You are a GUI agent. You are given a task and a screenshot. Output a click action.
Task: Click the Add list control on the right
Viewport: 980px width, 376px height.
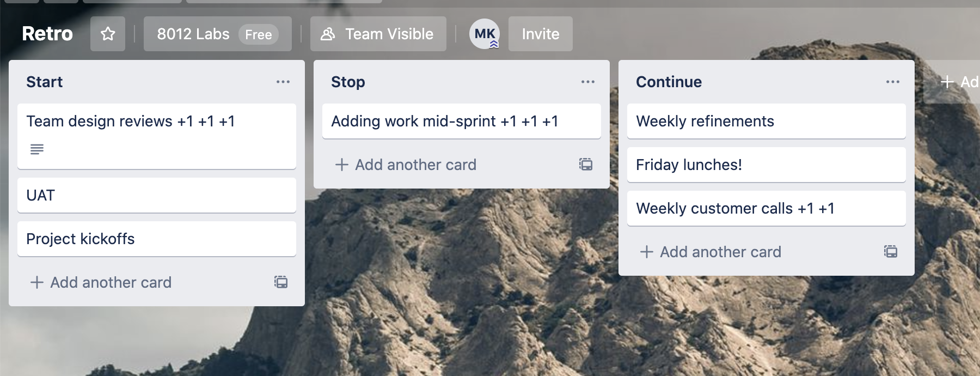[958, 81]
